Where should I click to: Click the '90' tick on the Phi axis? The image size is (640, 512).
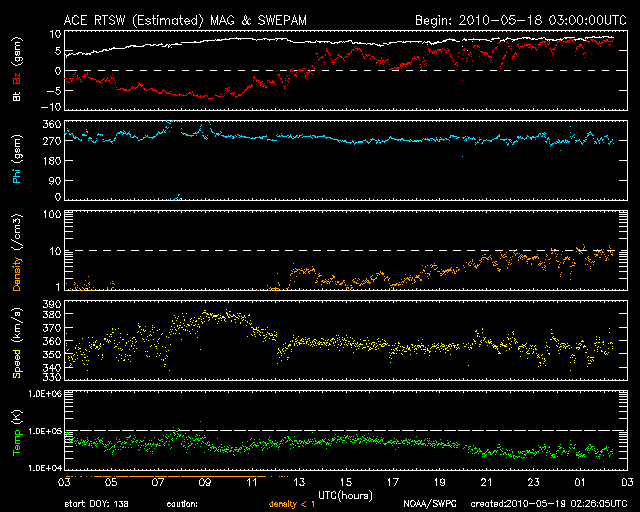[x=55, y=180]
